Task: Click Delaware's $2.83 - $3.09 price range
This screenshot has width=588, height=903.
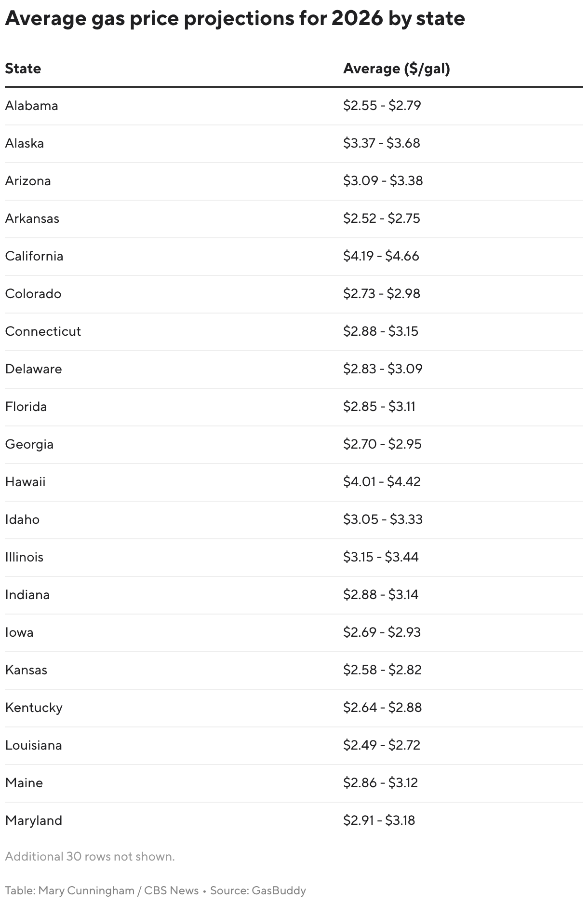Action: click(383, 369)
